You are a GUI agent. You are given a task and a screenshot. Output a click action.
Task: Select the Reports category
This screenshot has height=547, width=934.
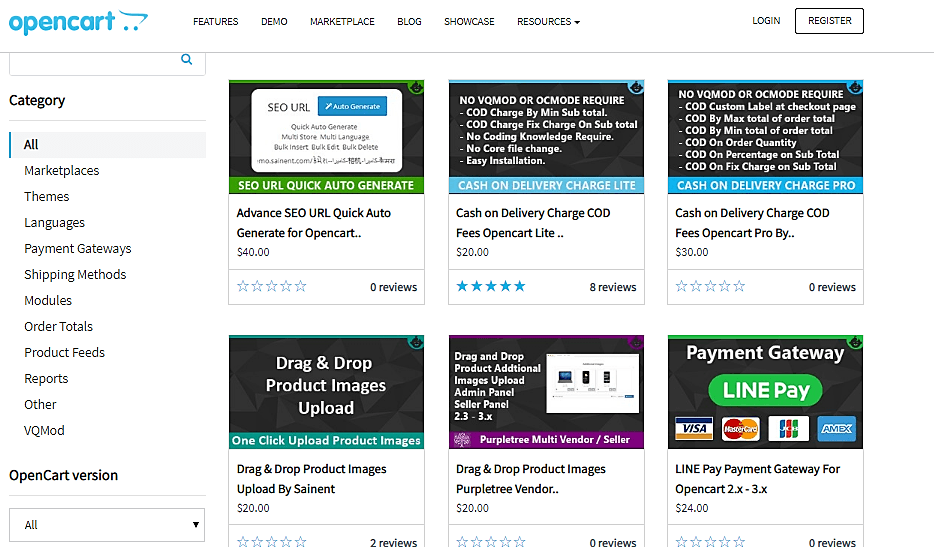46,378
